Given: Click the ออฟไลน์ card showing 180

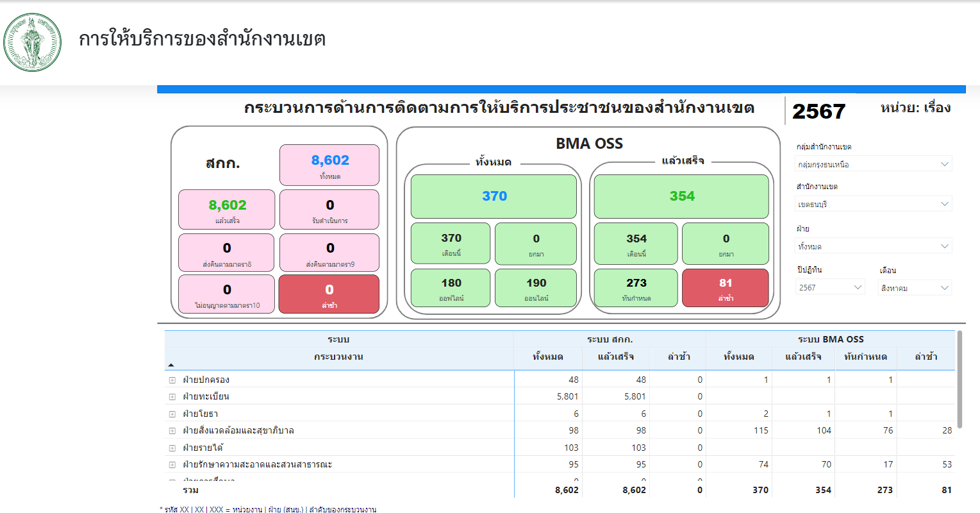Looking at the screenshot, I should (x=451, y=288).
